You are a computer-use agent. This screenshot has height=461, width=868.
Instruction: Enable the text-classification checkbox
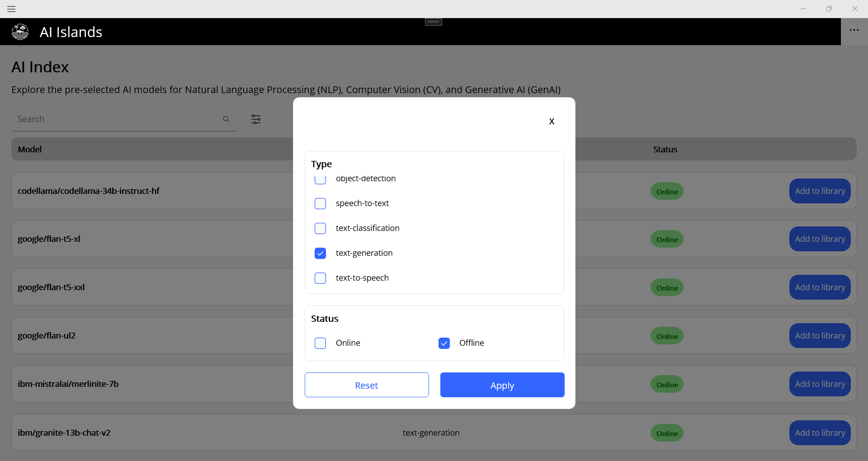point(320,228)
